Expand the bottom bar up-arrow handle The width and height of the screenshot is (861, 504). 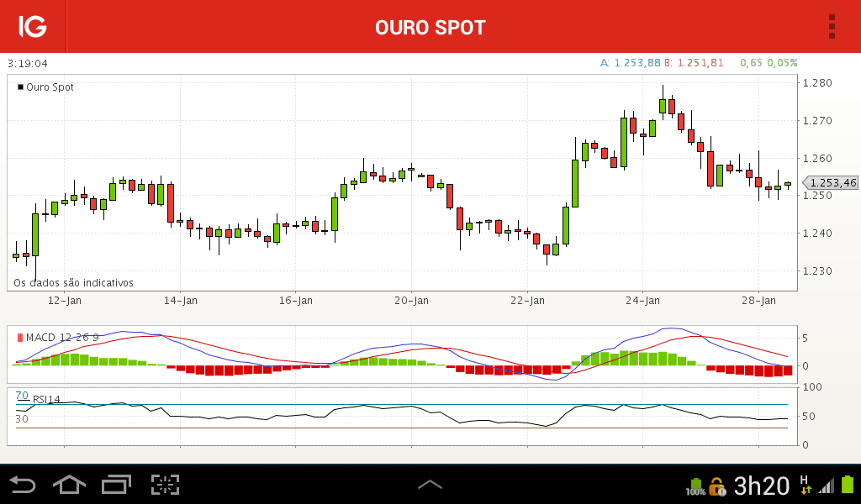tap(430, 484)
